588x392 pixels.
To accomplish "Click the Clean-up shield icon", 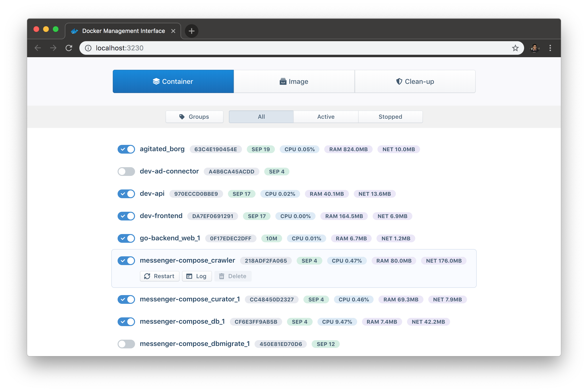I will (x=399, y=81).
